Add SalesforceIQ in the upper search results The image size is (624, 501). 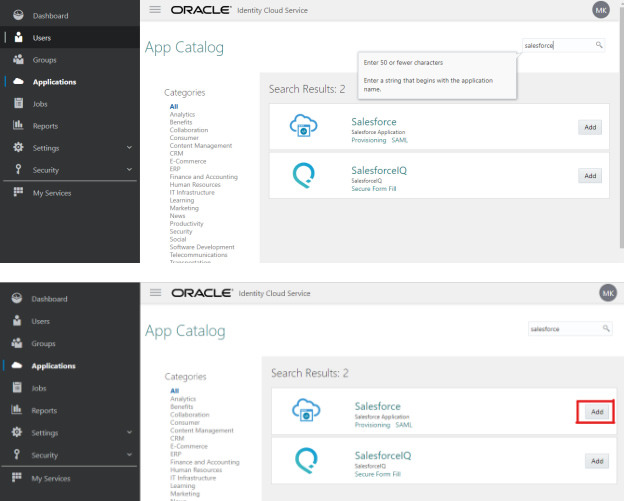[x=590, y=176]
